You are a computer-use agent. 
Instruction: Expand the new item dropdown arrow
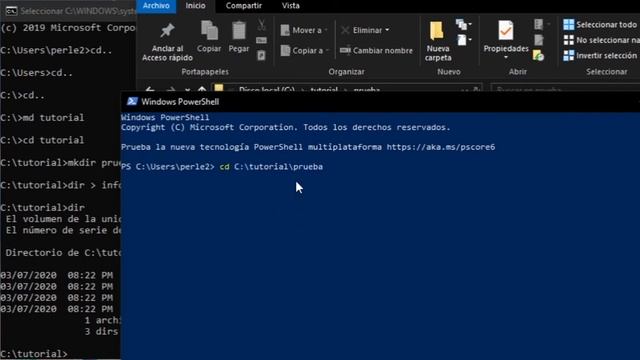click(x=470, y=24)
